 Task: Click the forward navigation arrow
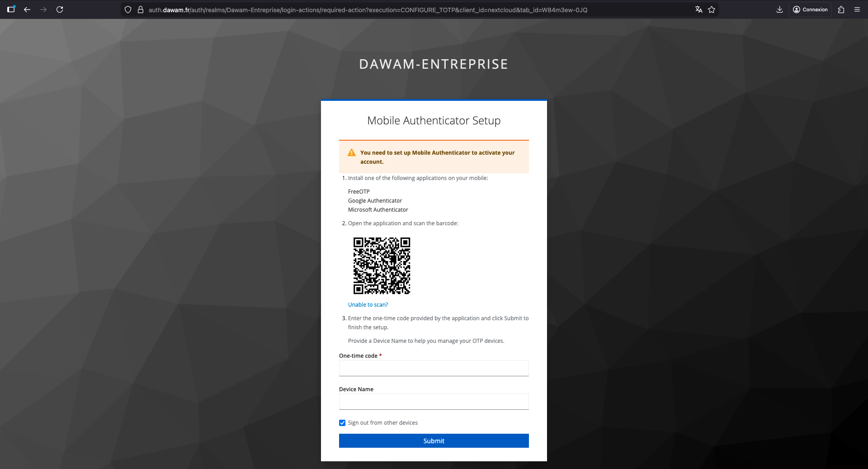click(44, 9)
